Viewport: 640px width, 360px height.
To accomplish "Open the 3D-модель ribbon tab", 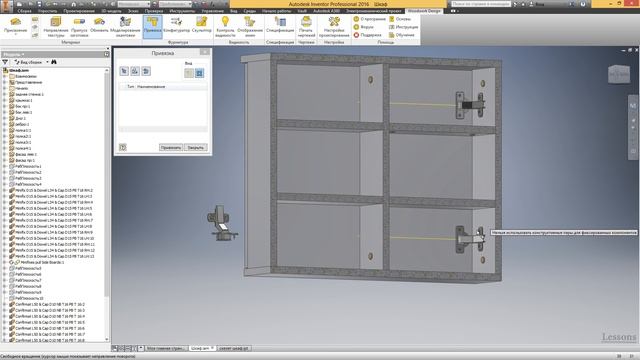I will tap(111, 11).
